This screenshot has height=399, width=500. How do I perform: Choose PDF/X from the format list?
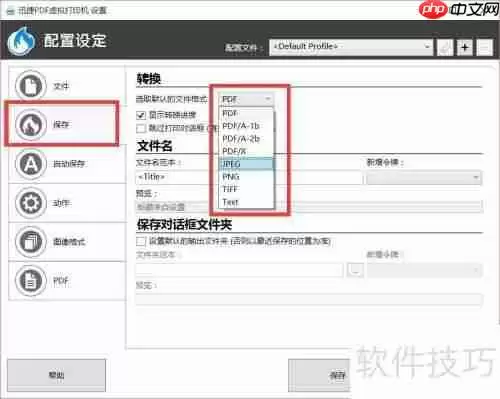[x=246, y=151]
